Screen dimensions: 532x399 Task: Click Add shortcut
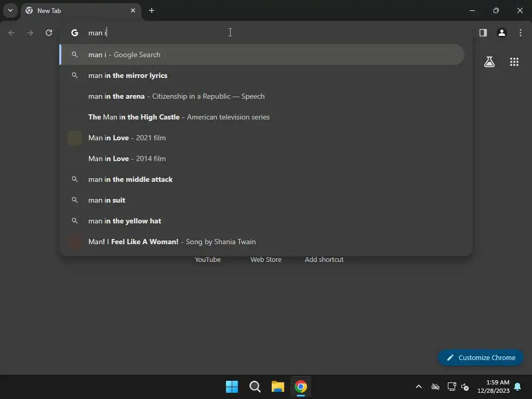click(x=324, y=259)
